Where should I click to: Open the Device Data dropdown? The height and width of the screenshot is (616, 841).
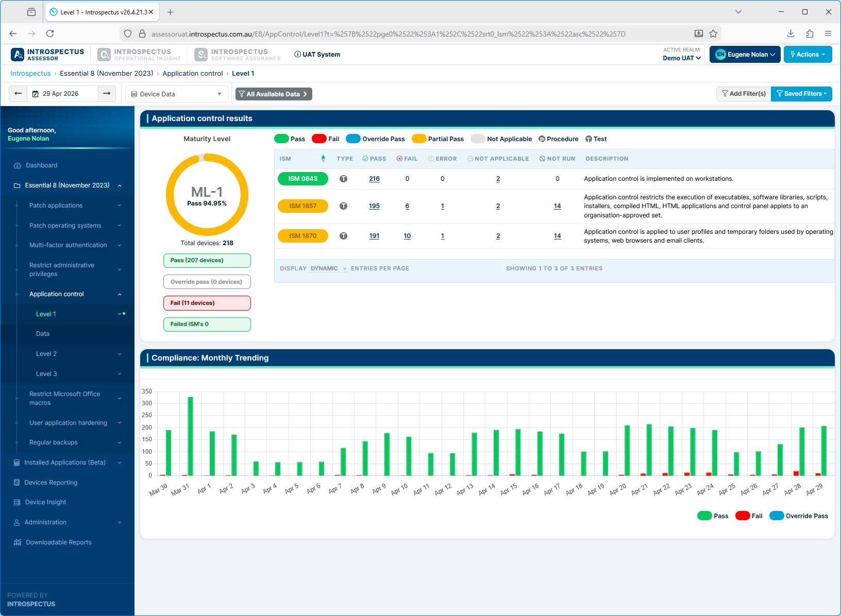click(176, 94)
